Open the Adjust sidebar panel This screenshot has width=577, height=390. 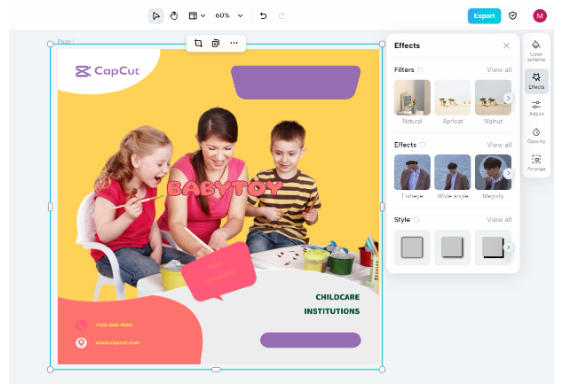(x=536, y=108)
